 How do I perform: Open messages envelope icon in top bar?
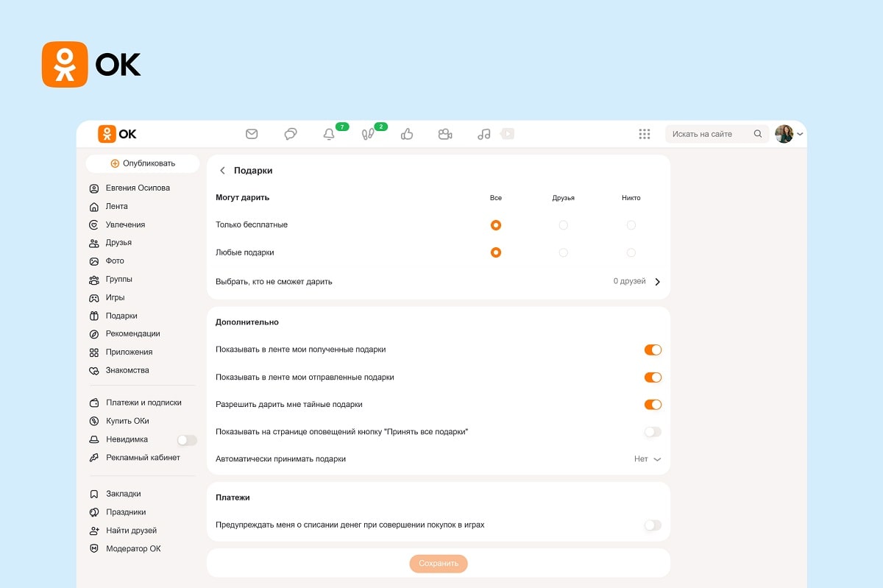[x=252, y=134]
